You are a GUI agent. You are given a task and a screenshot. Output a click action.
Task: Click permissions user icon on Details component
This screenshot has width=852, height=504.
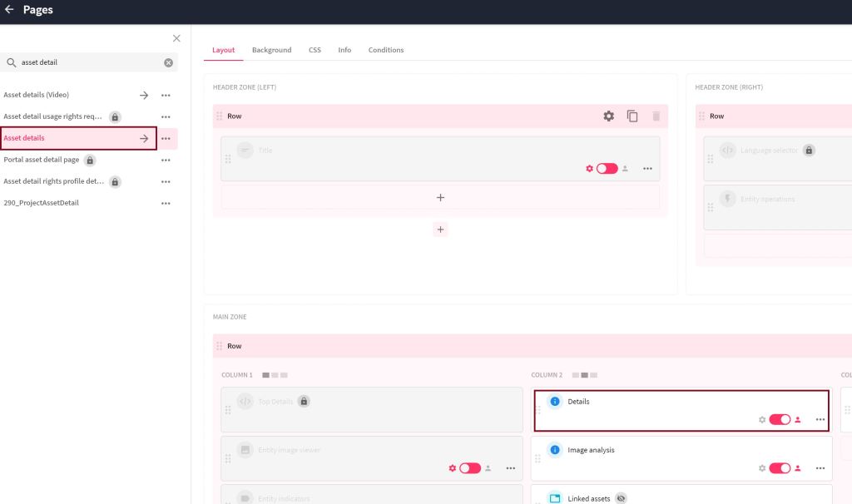[798, 420]
